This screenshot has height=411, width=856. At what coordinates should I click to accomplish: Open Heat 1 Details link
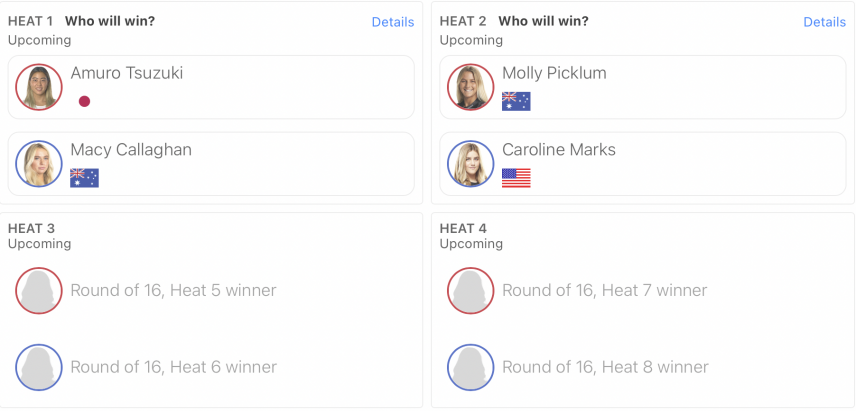[393, 22]
